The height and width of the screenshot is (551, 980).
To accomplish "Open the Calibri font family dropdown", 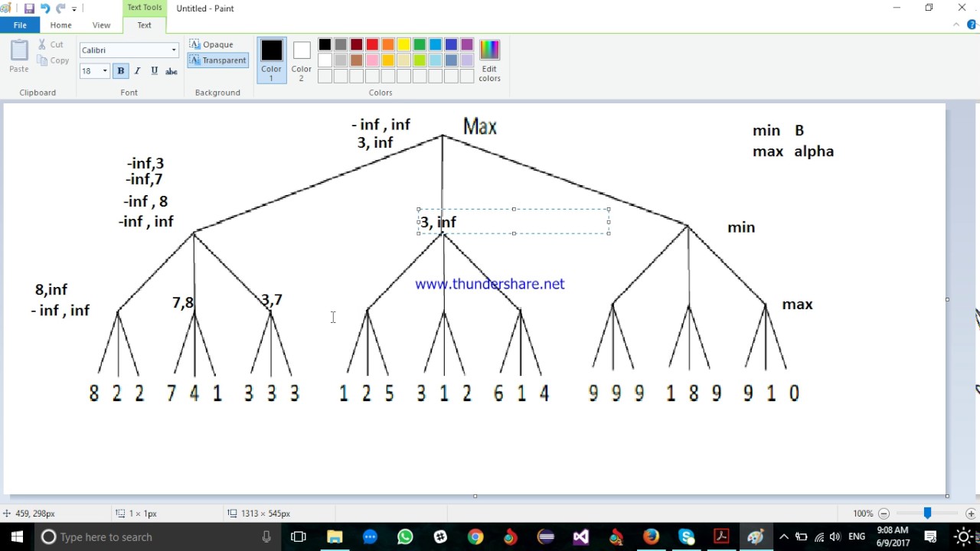I will tap(174, 51).
